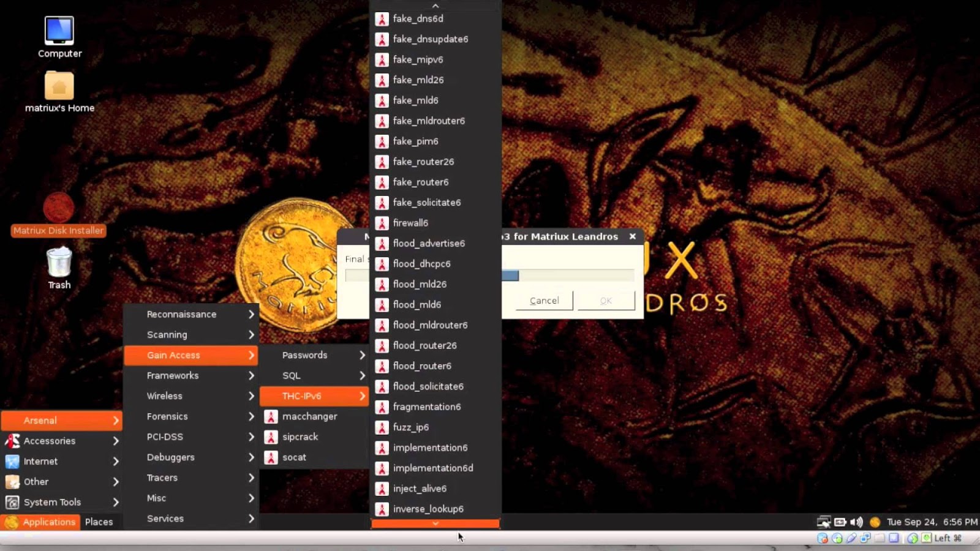This screenshot has width=980, height=551.
Task: Select Forensics from the Arsenal menu
Action: tap(167, 416)
